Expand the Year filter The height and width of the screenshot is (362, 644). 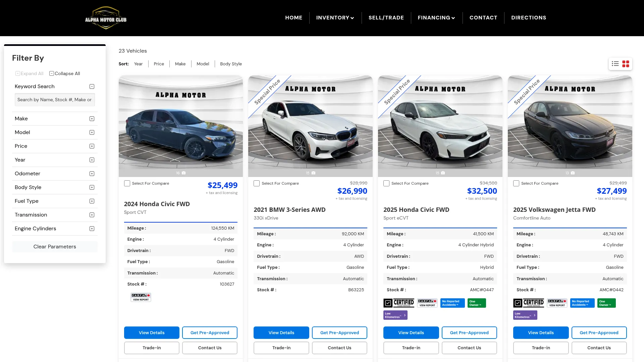92,160
